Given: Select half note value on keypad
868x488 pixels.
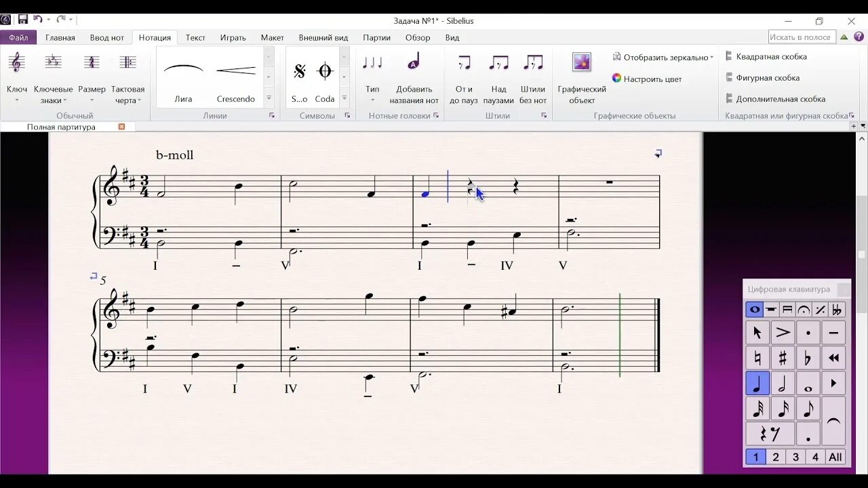Looking at the screenshot, I should (783, 383).
